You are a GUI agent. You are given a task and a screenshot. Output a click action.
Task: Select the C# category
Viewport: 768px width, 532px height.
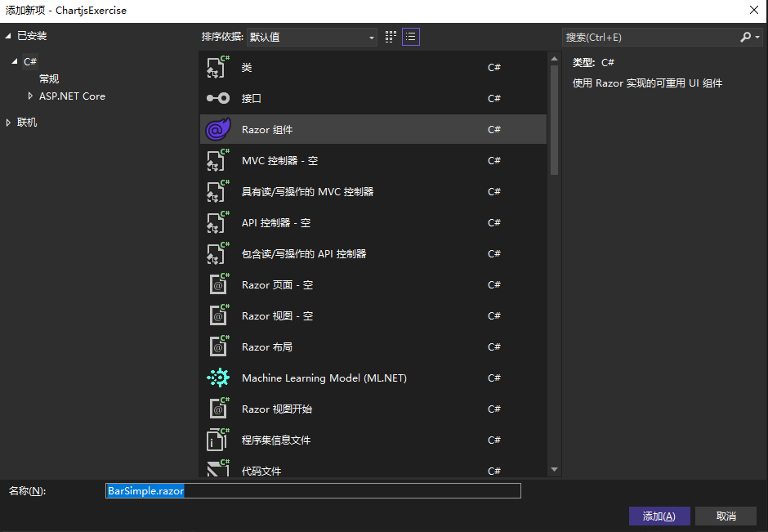coord(30,62)
